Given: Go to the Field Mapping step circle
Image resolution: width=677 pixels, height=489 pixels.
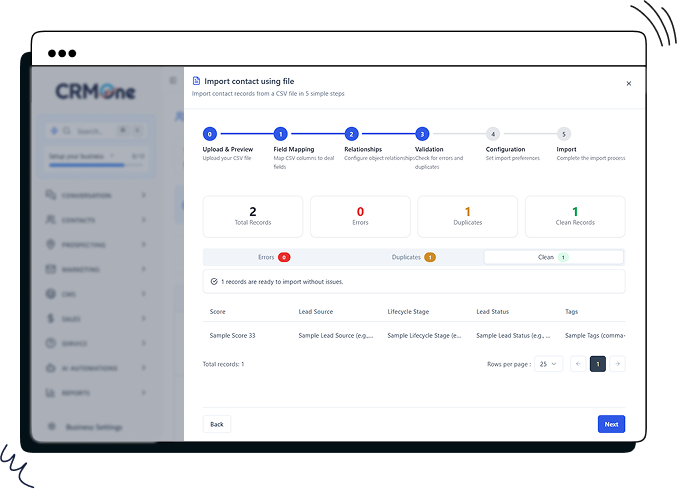Looking at the screenshot, I should pos(280,134).
